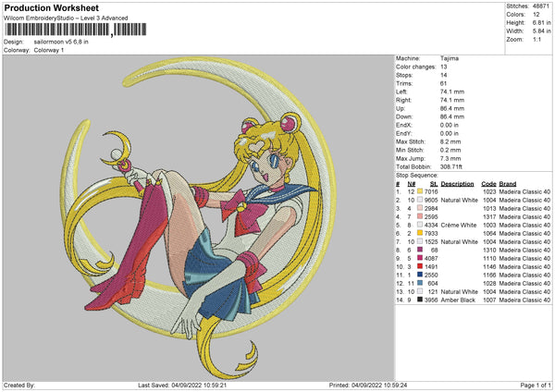Image resolution: width=555 pixels, height=392 pixels.
Task: Select the pale pink swatch for code 1013
Action: 420,208
